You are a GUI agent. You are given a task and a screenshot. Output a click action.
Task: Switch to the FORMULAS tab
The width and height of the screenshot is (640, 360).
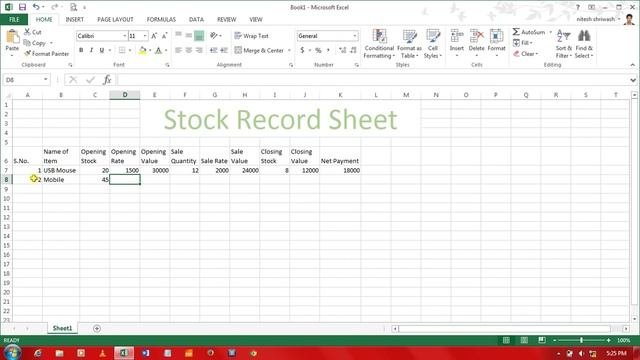click(161, 20)
